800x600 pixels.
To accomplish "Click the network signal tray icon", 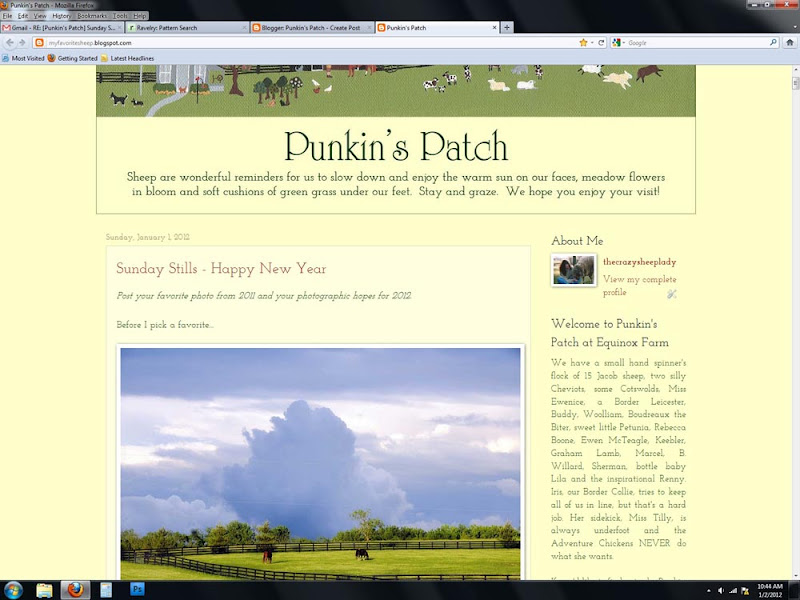I will pos(733,591).
